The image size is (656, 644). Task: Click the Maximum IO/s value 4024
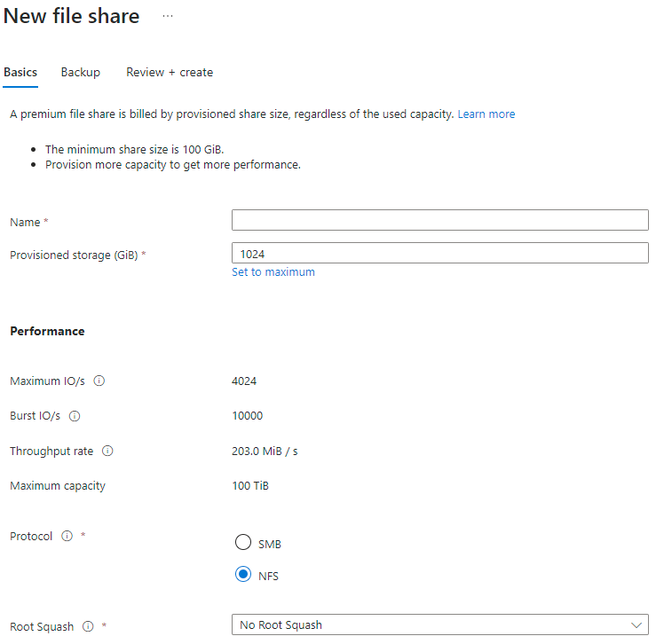coord(244,381)
